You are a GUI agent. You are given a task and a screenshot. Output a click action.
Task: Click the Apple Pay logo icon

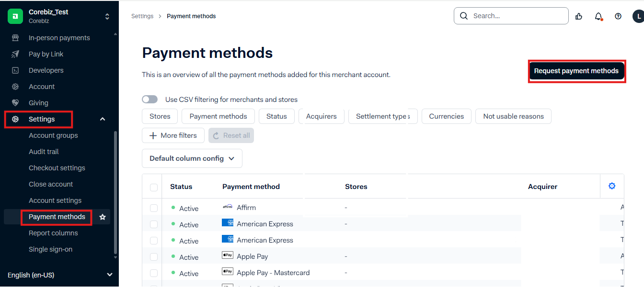pos(228,255)
